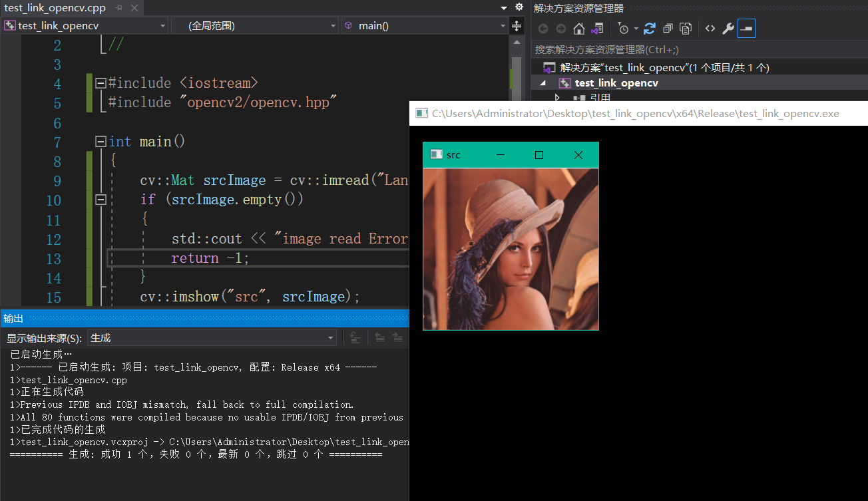The width and height of the screenshot is (868, 501).
Task: Click the solution icon beside 解决方案 node
Action: (x=549, y=67)
